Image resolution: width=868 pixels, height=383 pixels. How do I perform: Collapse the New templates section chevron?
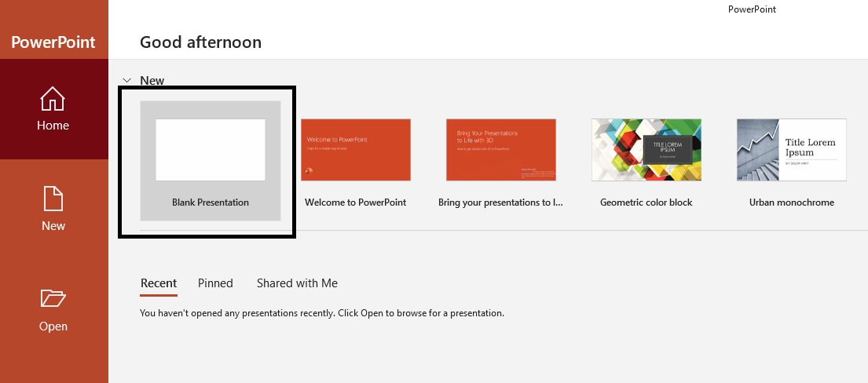point(126,80)
